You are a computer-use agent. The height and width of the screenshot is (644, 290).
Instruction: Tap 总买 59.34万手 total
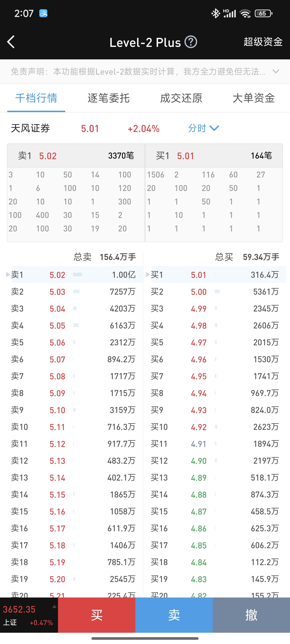pos(247,257)
